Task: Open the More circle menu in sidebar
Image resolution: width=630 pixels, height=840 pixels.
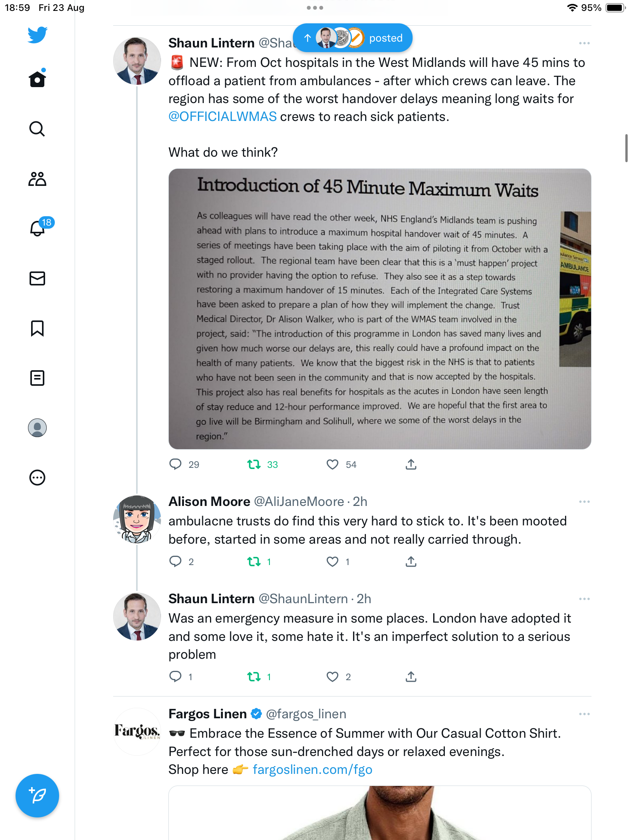Action: coord(37,478)
